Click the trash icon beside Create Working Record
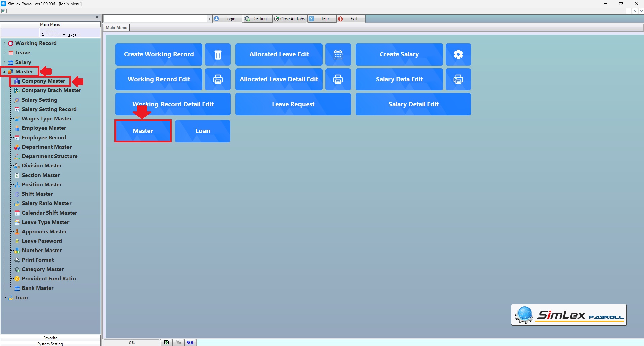 pyautogui.click(x=218, y=54)
